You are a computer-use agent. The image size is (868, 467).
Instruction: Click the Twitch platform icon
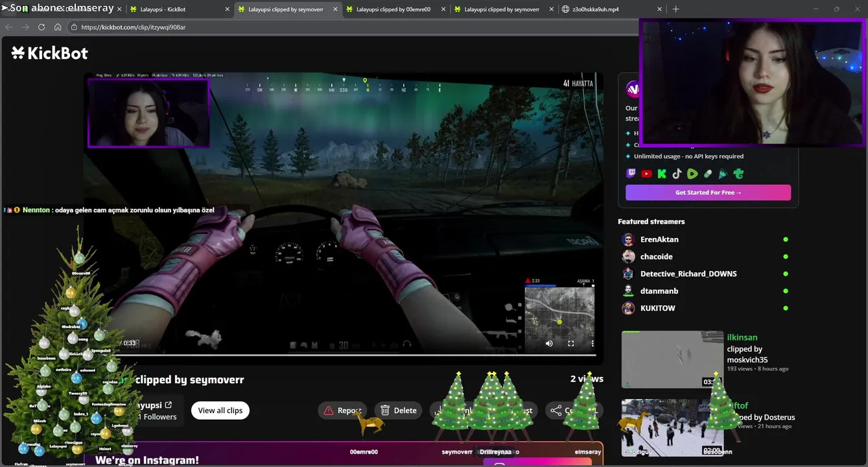click(x=631, y=174)
